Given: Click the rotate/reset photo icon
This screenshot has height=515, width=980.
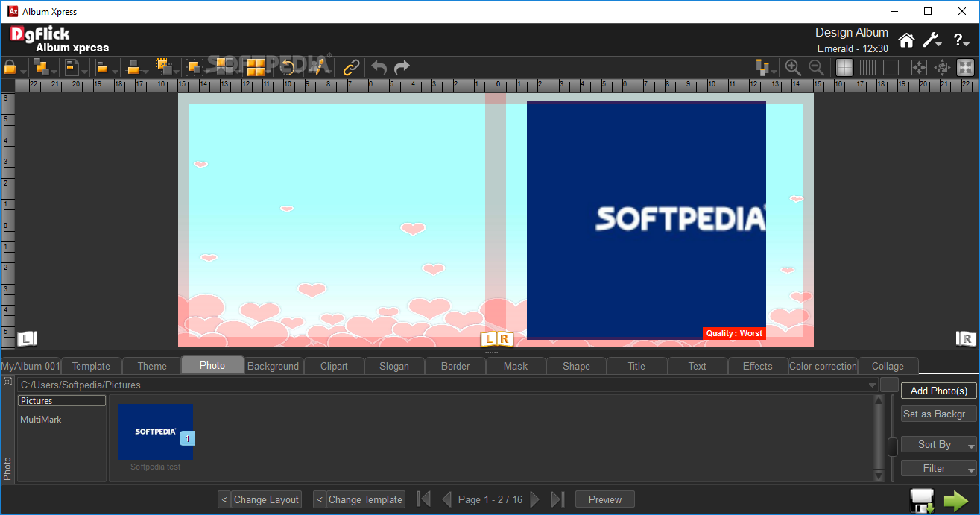Looking at the screenshot, I should (x=287, y=67).
